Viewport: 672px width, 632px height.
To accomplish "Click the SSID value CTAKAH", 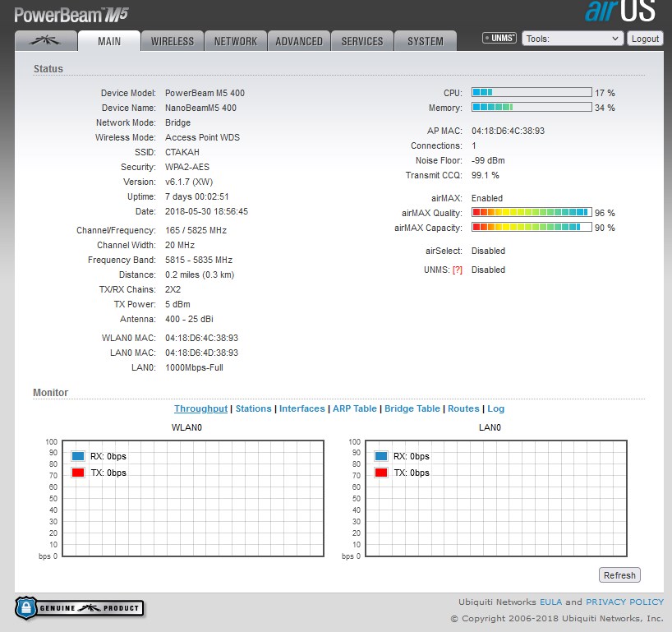I will (182, 152).
